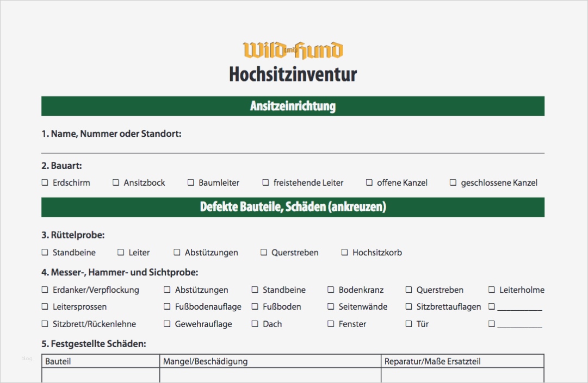Viewport: 588px width, 383px height.
Task: Click the Bauteil column header
Action: [x=101, y=361]
